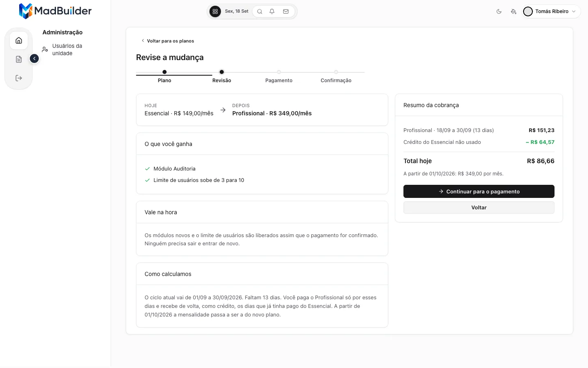This screenshot has width=588, height=368.
Task: Select the Revisão step
Action: tap(222, 77)
